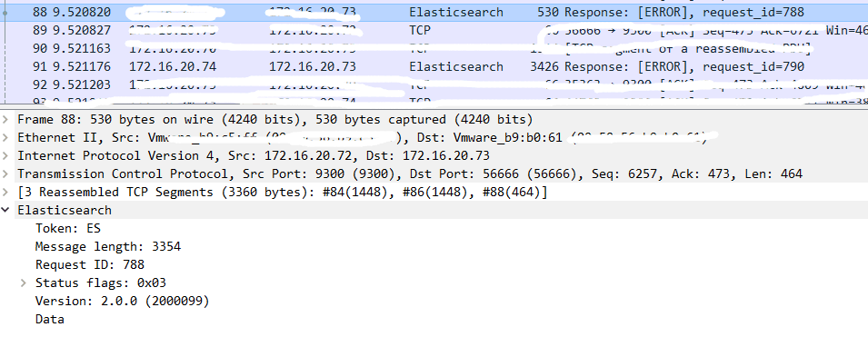
Task: Click the Elasticsearch protocol cell of packet 91
Action: [x=456, y=67]
